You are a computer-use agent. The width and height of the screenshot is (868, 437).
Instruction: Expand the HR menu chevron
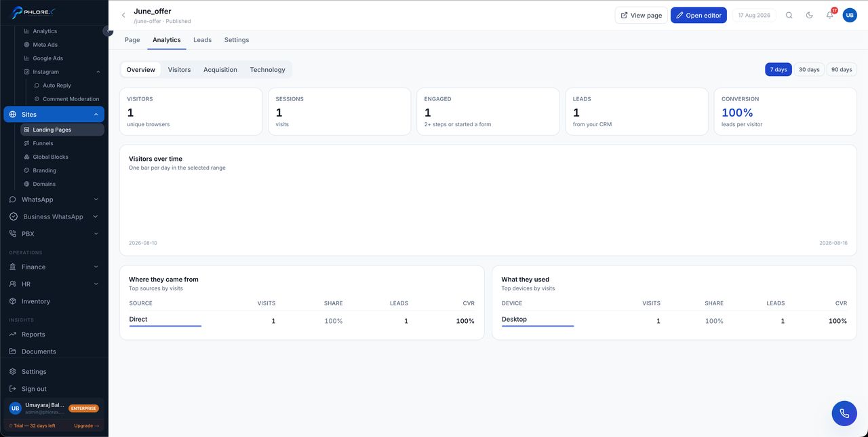[96, 284]
